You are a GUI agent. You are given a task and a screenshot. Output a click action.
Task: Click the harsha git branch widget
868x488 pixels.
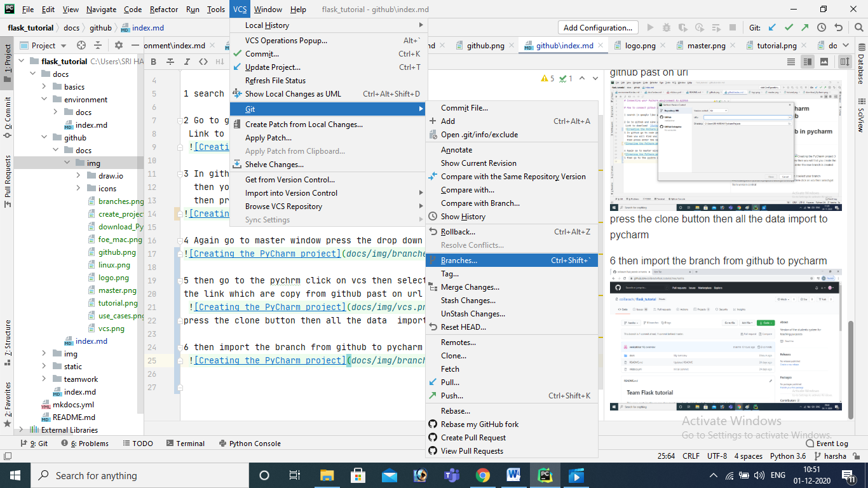tap(829, 456)
